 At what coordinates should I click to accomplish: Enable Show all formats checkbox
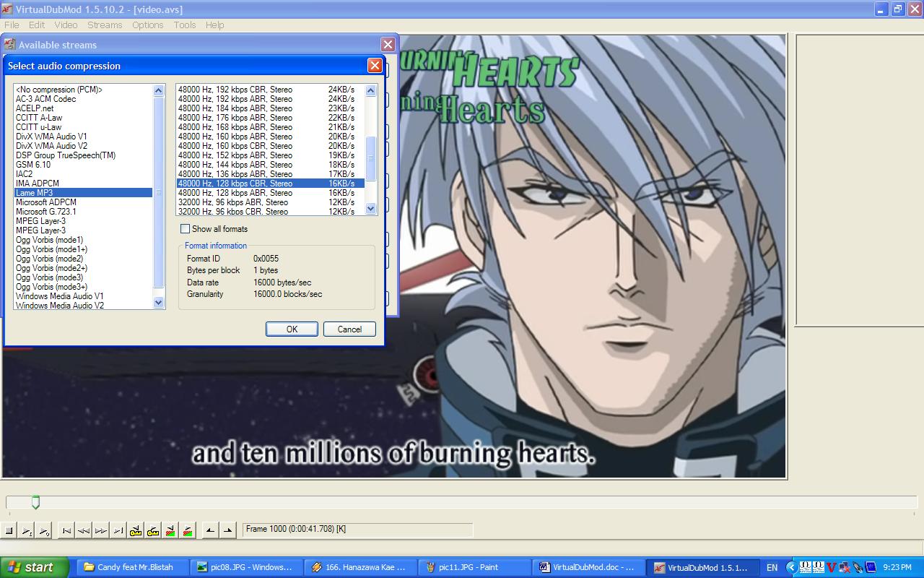[186, 229]
